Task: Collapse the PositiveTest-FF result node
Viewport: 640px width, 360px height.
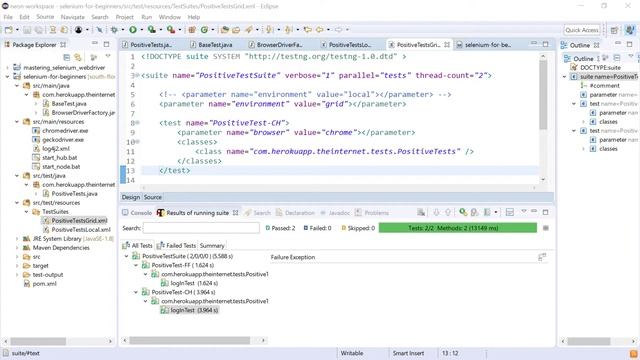Action: [x=136, y=265]
